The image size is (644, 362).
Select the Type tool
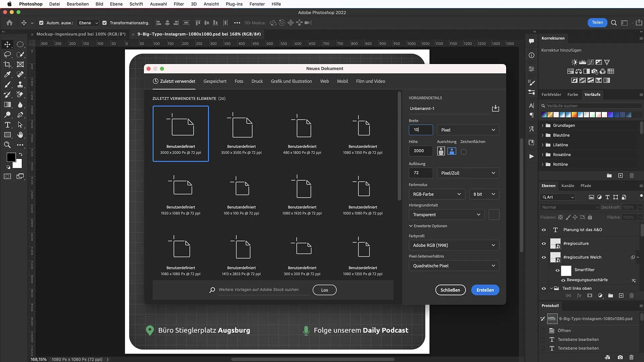tap(7, 125)
